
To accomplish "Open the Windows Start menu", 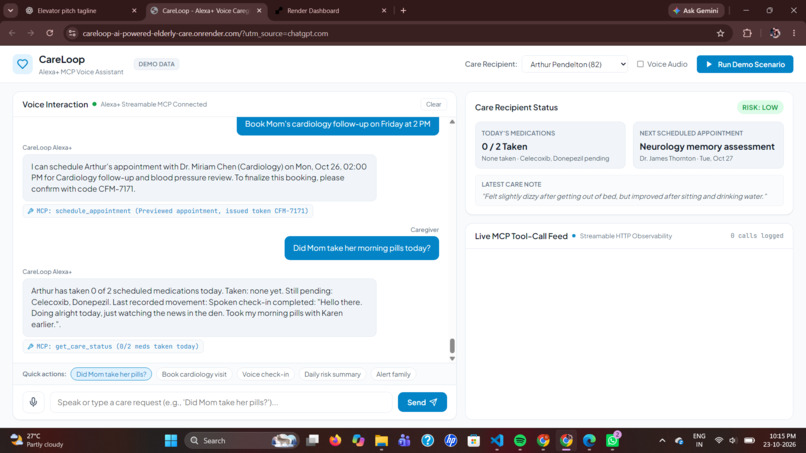I will pos(171,441).
